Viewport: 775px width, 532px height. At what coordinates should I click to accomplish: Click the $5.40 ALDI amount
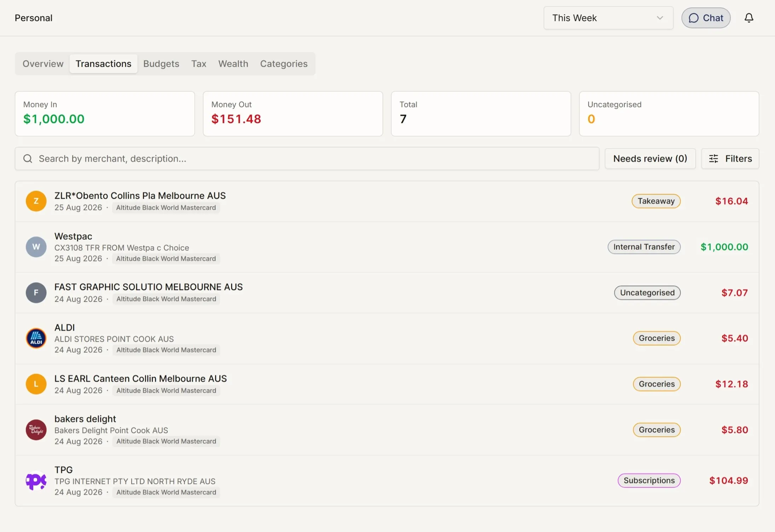pyautogui.click(x=735, y=339)
